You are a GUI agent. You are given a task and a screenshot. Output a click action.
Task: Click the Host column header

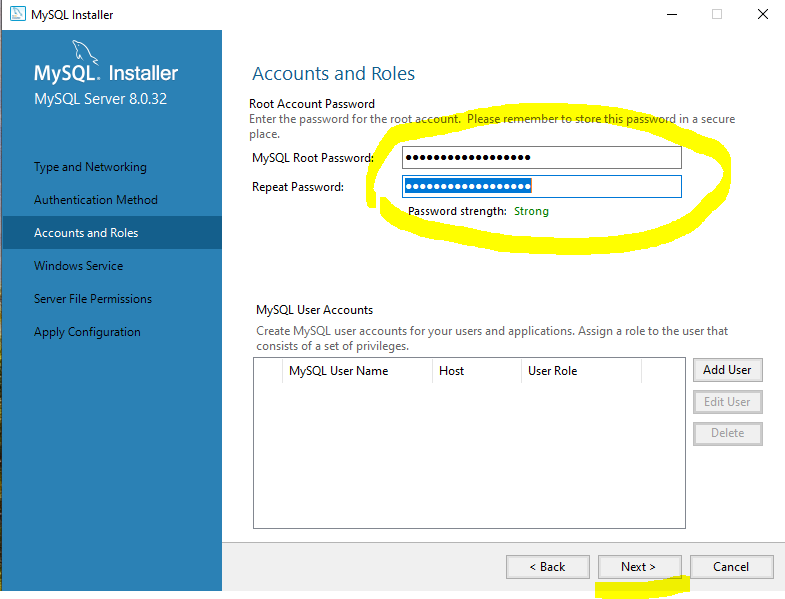tap(477, 371)
